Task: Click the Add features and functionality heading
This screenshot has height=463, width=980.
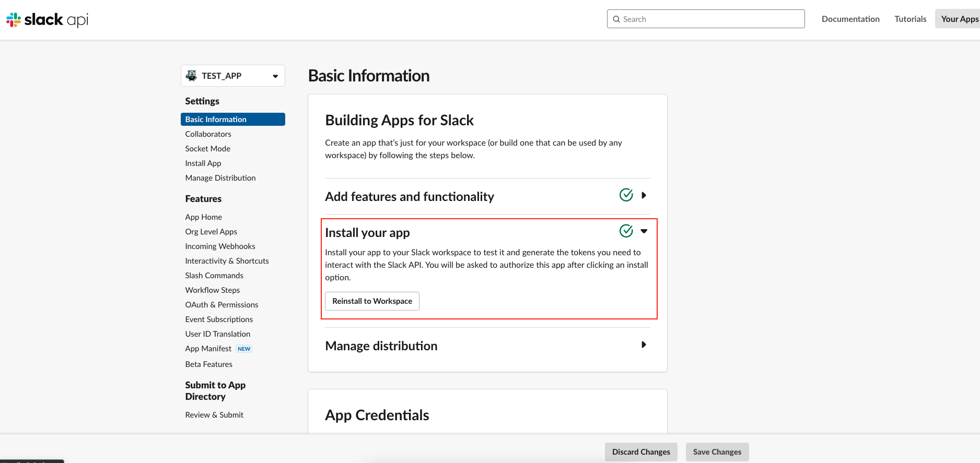Action: coord(410,196)
